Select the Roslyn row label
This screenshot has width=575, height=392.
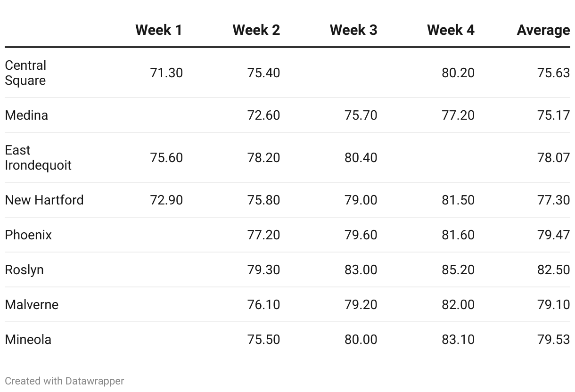[25, 270]
